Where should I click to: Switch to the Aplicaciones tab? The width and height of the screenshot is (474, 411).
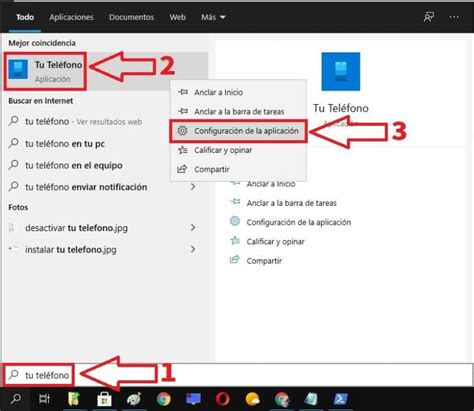tap(71, 17)
